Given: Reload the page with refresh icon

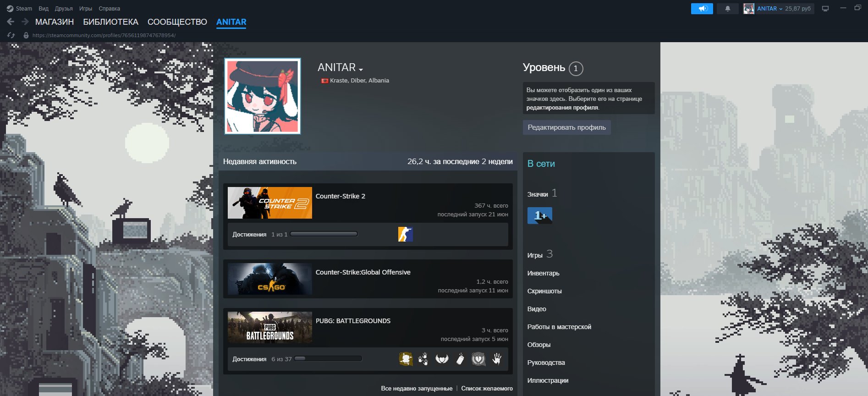Looking at the screenshot, I should (x=11, y=35).
